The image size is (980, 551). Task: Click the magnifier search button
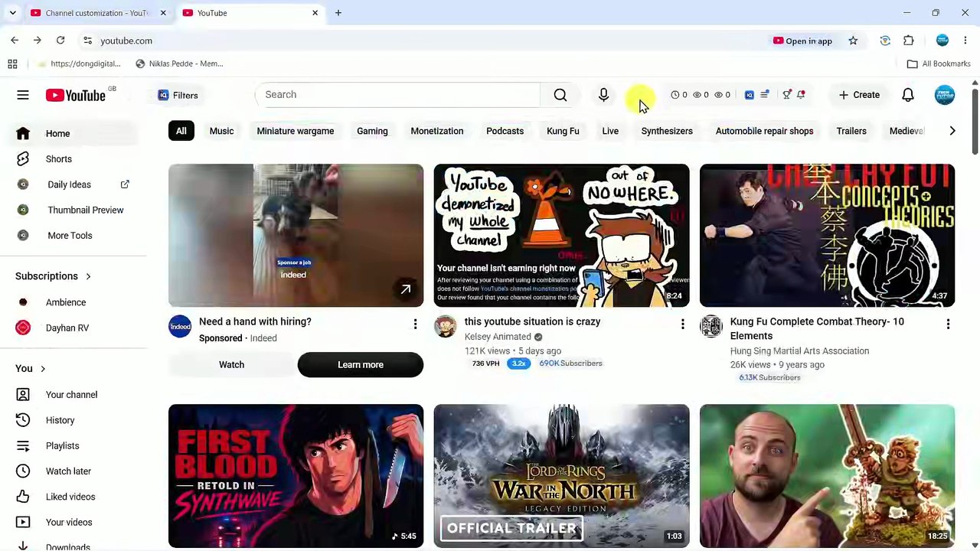(560, 95)
